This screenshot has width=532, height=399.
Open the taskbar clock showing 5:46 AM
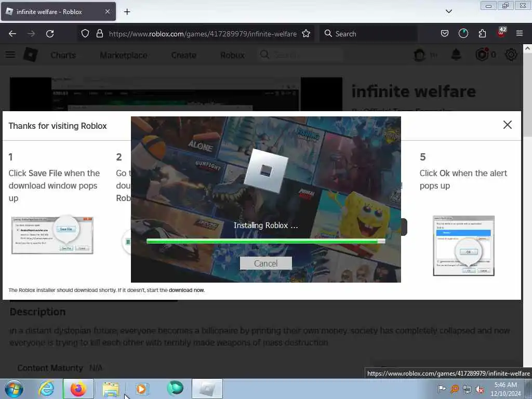pos(506,389)
